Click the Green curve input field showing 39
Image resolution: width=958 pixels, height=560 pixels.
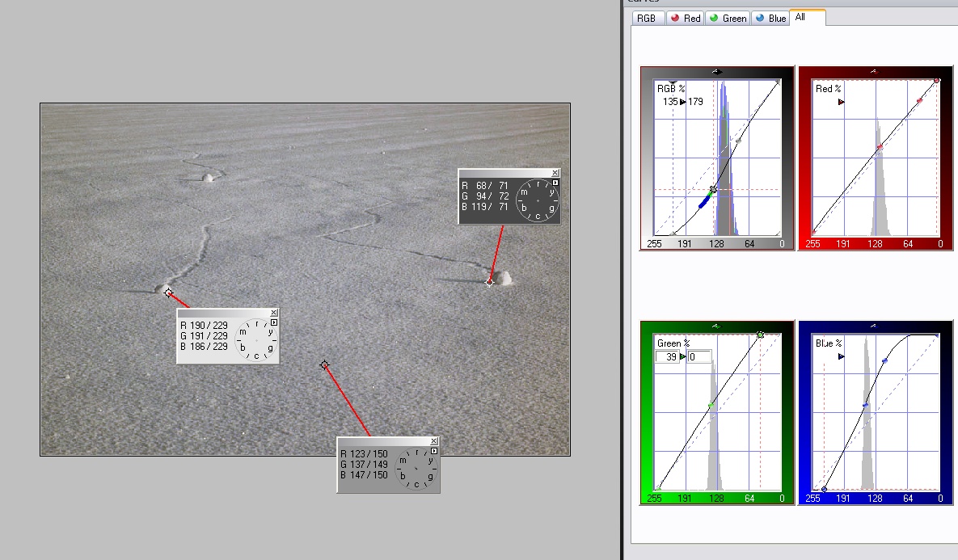coord(667,356)
